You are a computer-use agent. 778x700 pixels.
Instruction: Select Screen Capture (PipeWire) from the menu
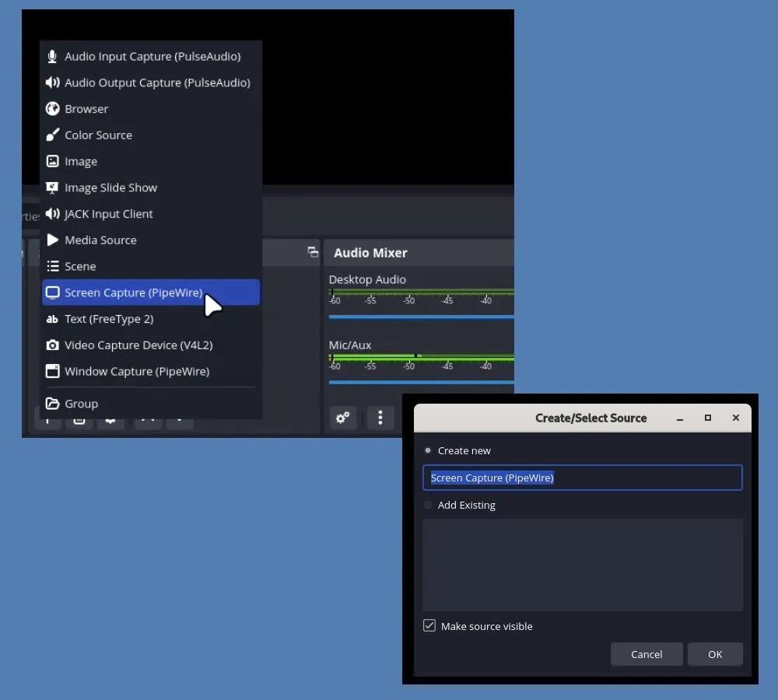pos(134,292)
